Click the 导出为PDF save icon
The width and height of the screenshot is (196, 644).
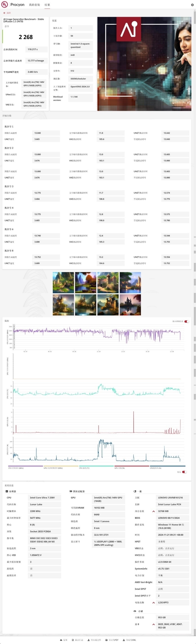tap(106, 640)
